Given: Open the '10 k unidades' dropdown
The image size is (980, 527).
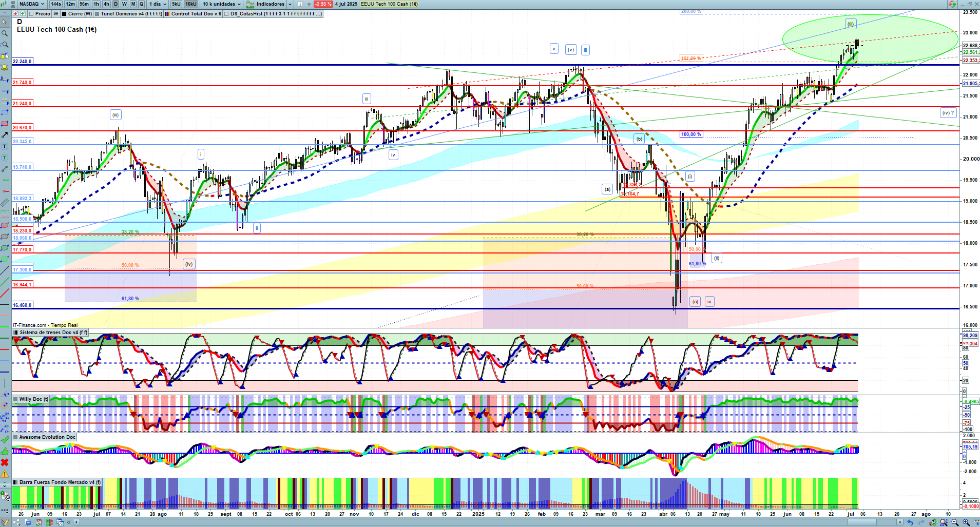Looking at the screenshot, I should [221, 4].
